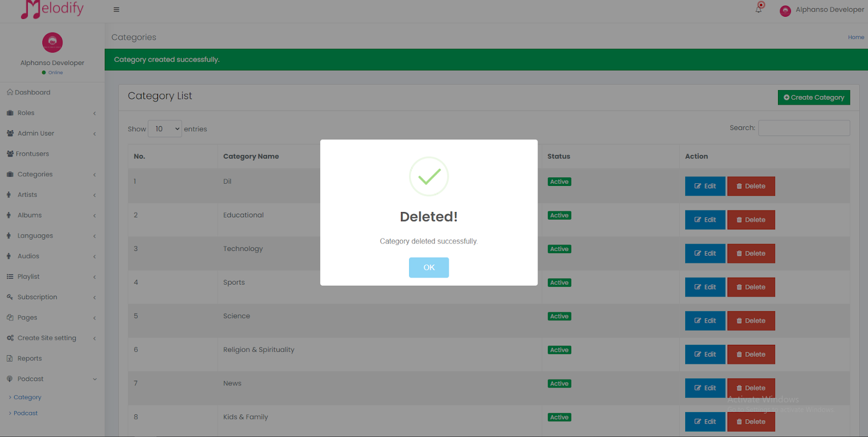Click the Alphanso Developer avatar in header
Image resolution: width=868 pixels, height=437 pixels.
(x=785, y=10)
